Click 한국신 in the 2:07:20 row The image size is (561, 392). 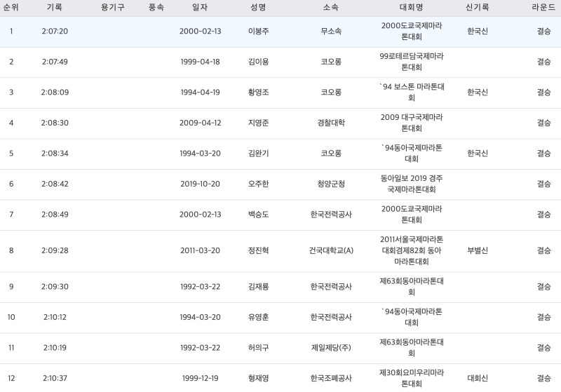click(478, 31)
